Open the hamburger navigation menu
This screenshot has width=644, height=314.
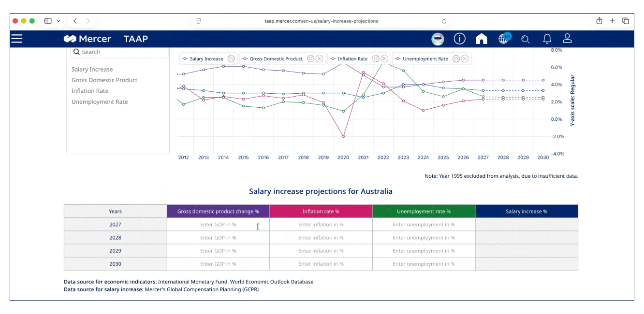click(17, 39)
